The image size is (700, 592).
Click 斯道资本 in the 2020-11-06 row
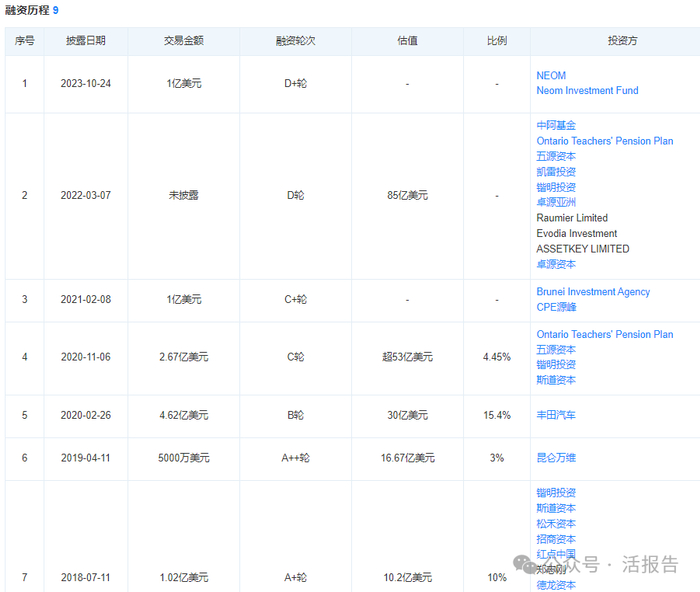[x=556, y=380]
